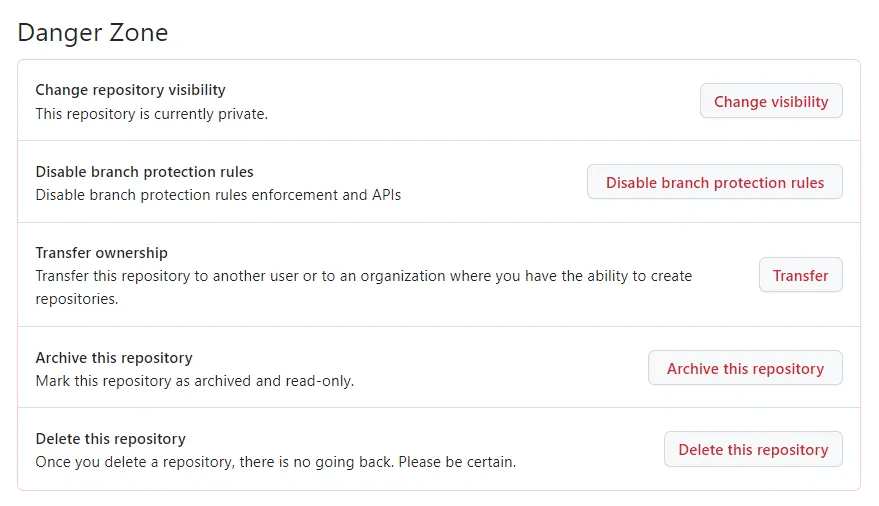Click the 'enforcement and APIs' description text
879x506 pixels.
(322, 195)
